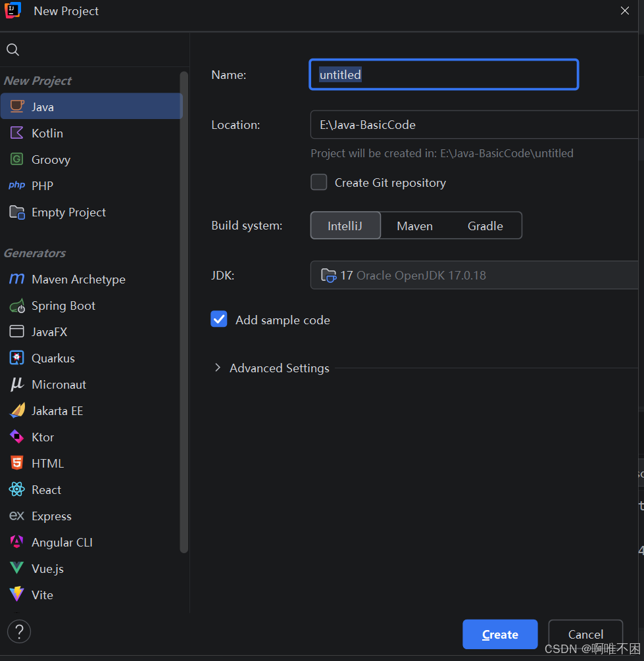Select IntelliJ build system
Image resolution: width=644 pixels, height=661 pixels.
345,226
